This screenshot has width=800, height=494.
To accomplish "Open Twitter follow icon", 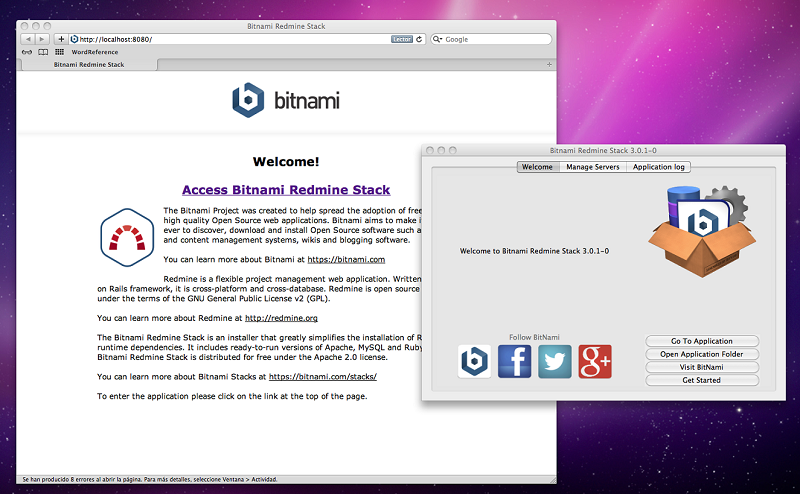I will coord(555,361).
